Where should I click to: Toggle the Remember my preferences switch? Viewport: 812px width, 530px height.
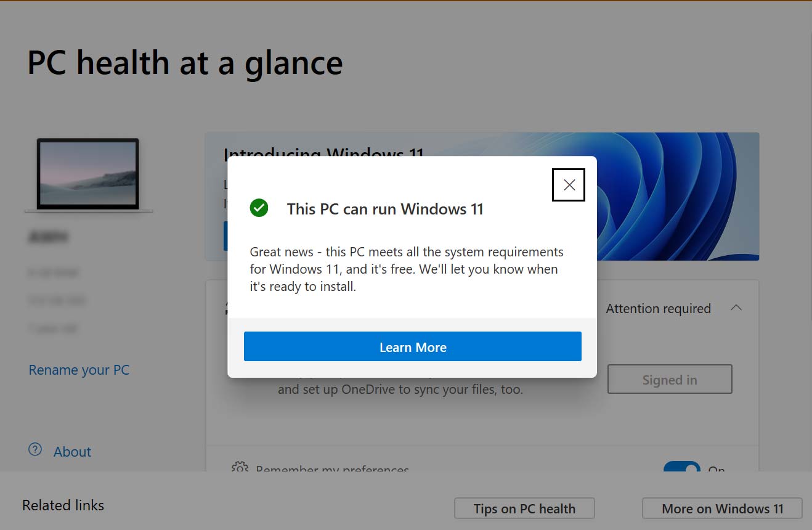coord(682,468)
